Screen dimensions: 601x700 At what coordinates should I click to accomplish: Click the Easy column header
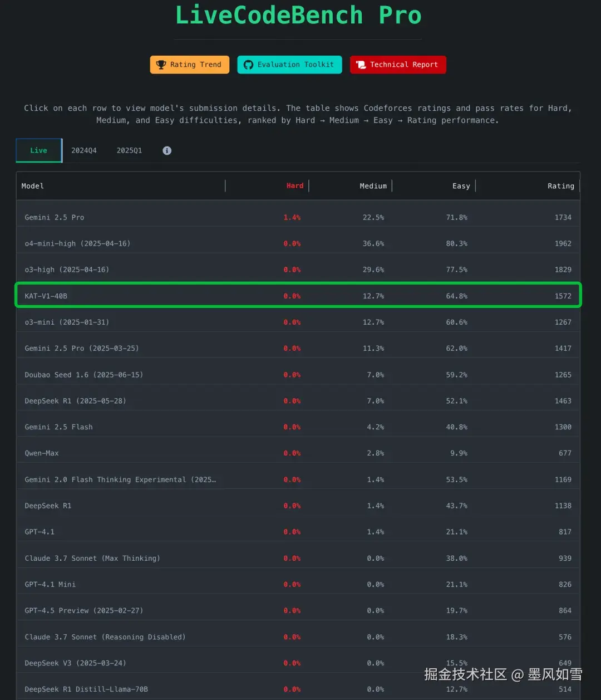(x=461, y=186)
